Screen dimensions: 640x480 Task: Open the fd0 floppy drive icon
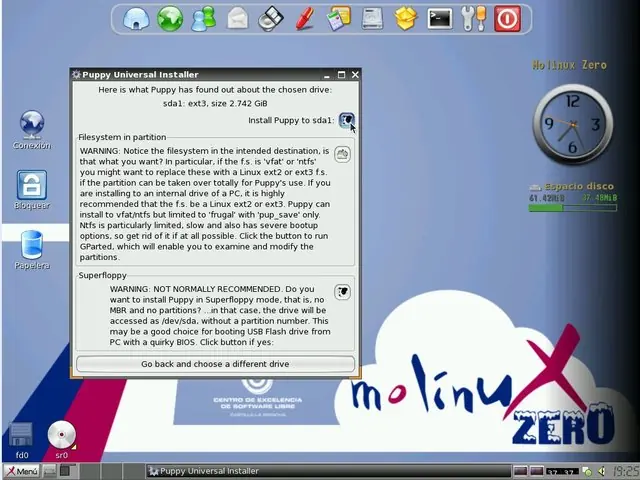coord(21,441)
